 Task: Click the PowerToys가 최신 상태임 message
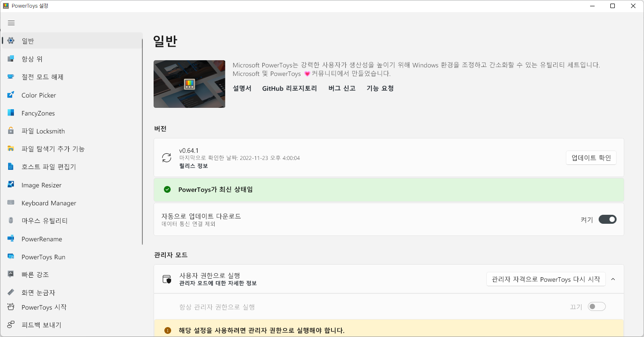216,190
